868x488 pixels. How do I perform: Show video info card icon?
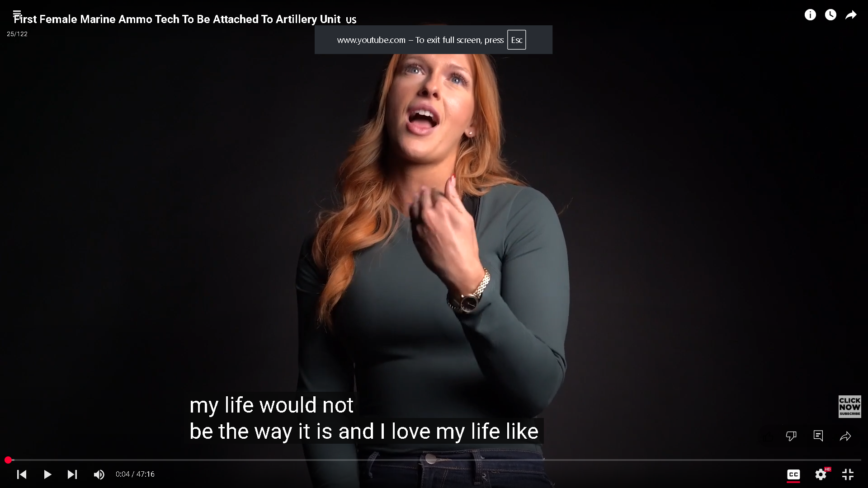click(810, 15)
